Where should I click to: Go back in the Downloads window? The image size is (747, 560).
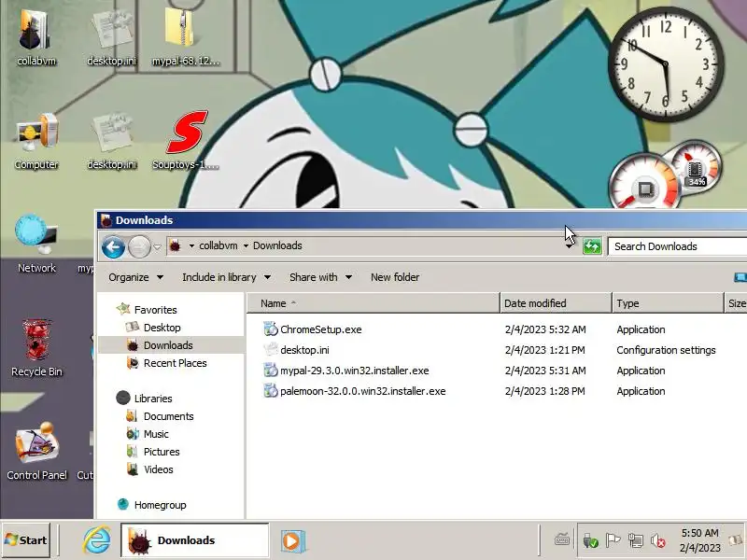coord(113,247)
